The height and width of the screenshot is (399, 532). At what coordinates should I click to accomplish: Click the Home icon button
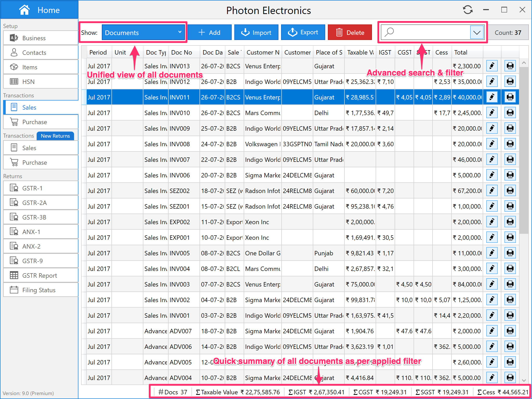click(24, 10)
